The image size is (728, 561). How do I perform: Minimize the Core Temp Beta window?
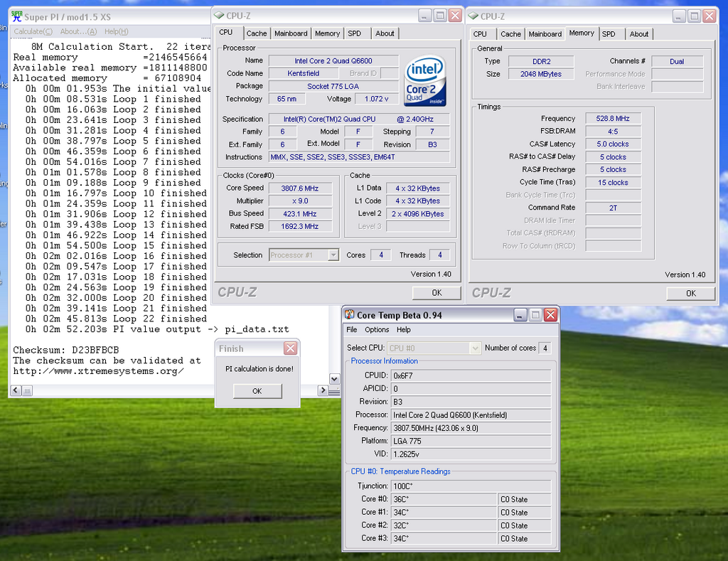pyautogui.click(x=520, y=315)
